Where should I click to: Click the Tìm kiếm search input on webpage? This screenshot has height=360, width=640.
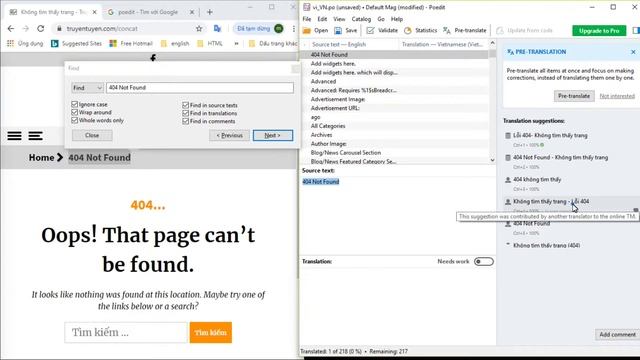(126, 333)
